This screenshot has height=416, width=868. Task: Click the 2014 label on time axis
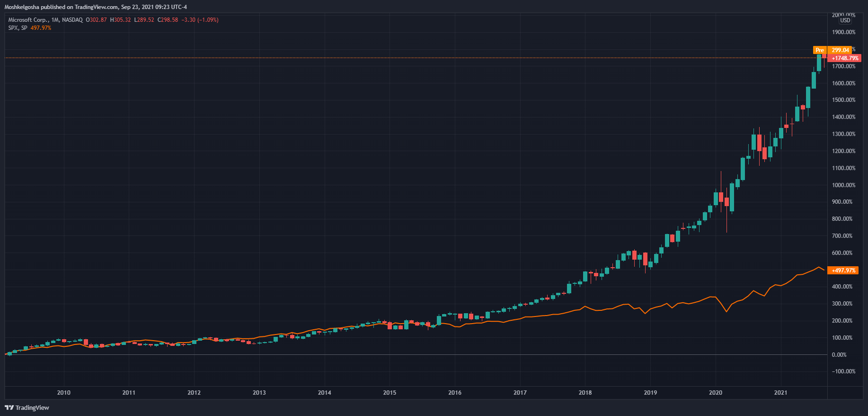324,393
